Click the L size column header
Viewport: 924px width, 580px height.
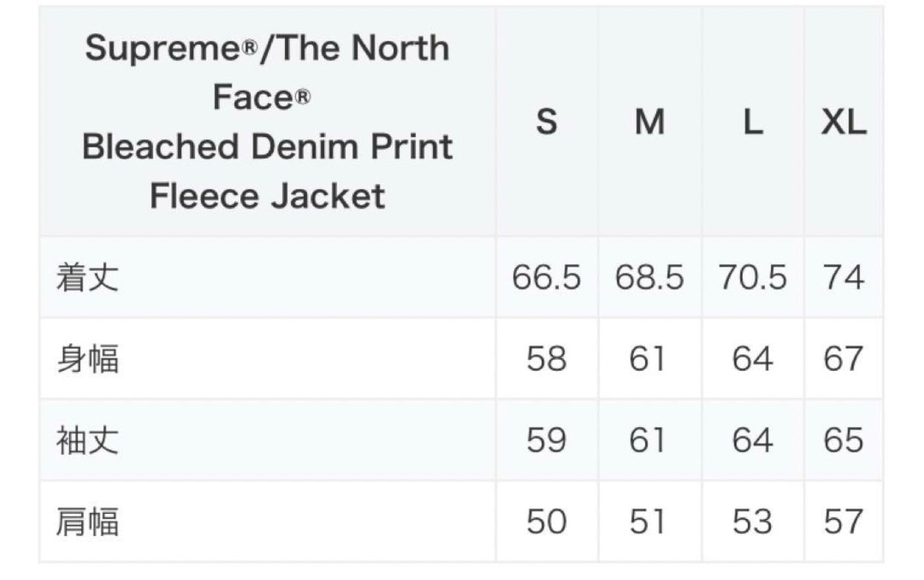(x=753, y=121)
